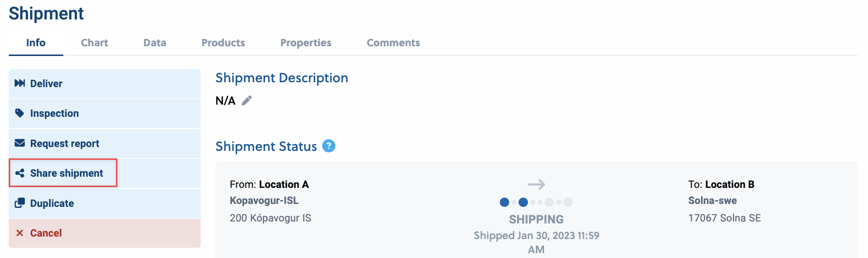Click the second blue progress dot
Image resolution: width=868 pixels, height=258 pixels.
tap(523, 202)
